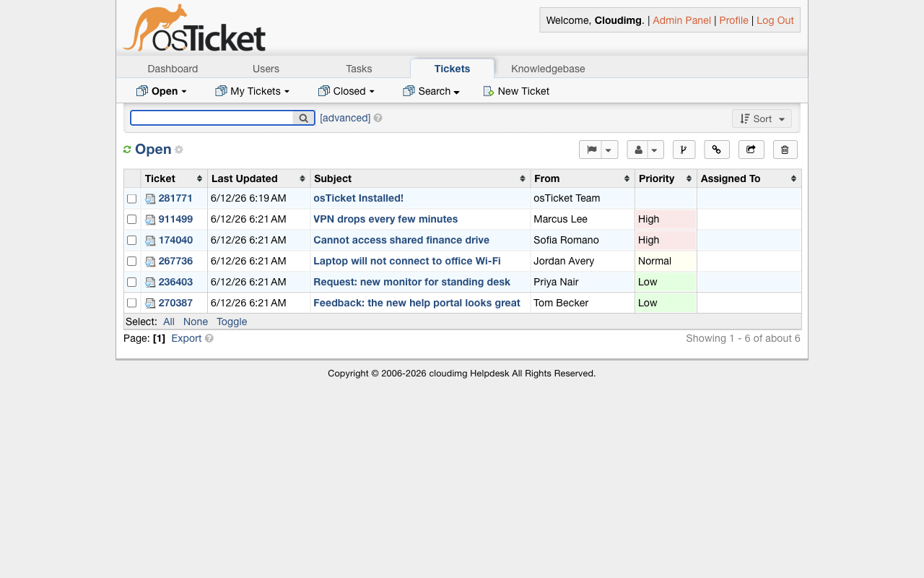Click the person assign button

click(638, 150)
